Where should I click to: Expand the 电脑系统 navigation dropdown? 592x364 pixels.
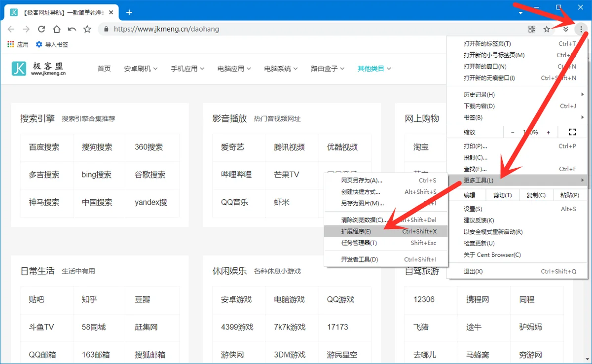pyautogui.click(x=281, y=69)
